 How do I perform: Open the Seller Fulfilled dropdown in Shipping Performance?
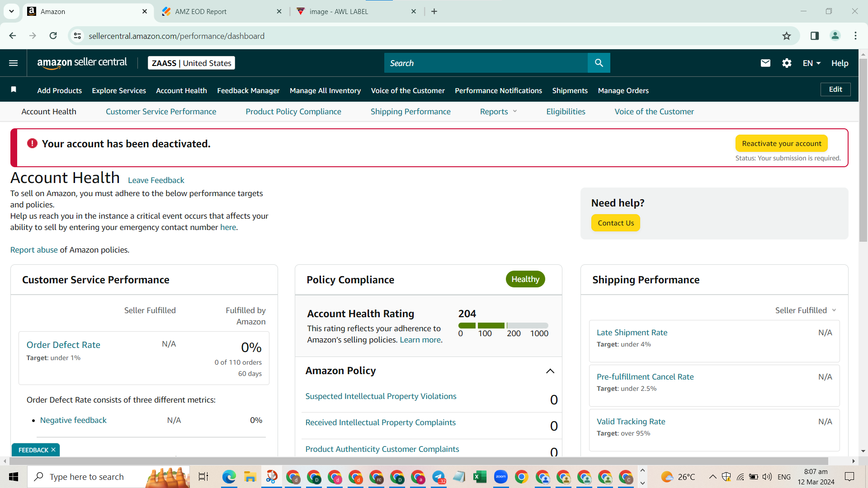pyautogui.click(x=806, y=310)
